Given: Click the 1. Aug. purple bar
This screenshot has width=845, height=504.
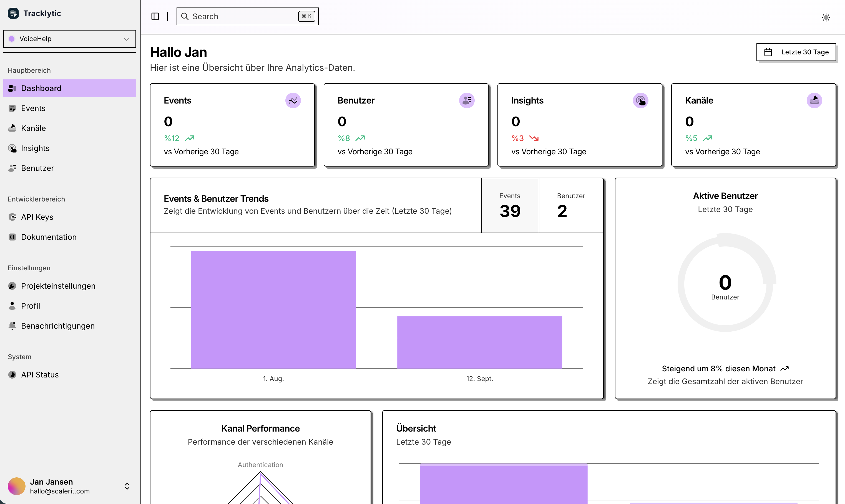Looking at the screenshot, I should click(x=273, y=309).
